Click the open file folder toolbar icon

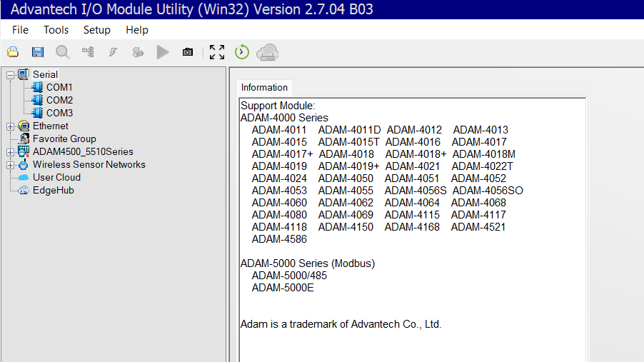point(13,52)
